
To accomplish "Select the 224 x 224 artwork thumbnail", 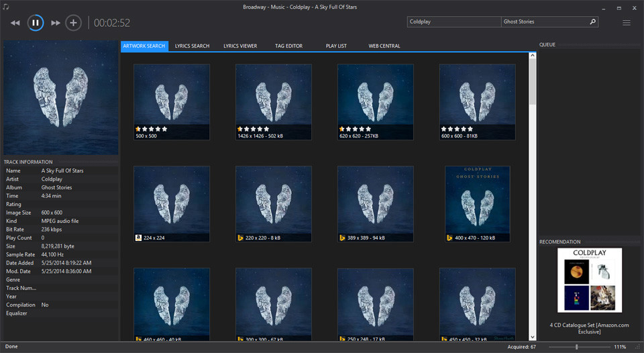I will click(172, 204).
